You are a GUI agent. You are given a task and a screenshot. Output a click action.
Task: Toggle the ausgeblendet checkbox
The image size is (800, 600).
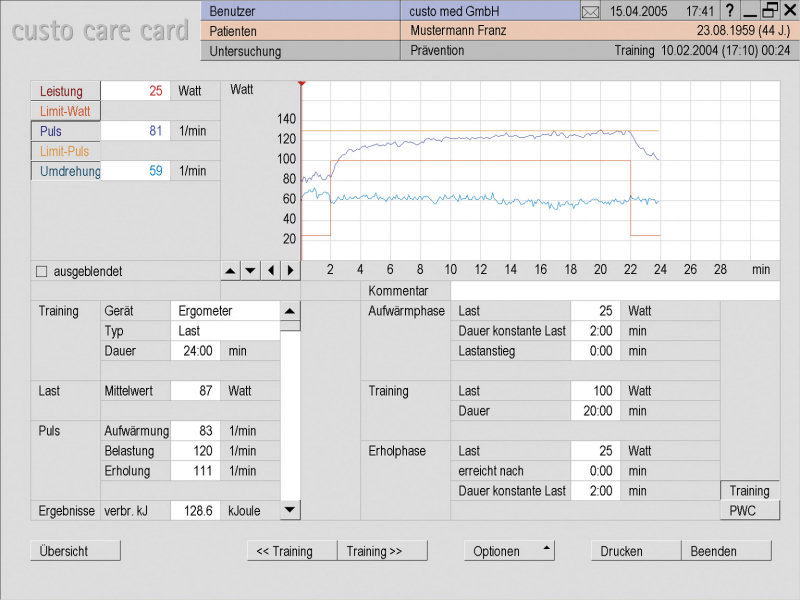[x=41, y=271]
